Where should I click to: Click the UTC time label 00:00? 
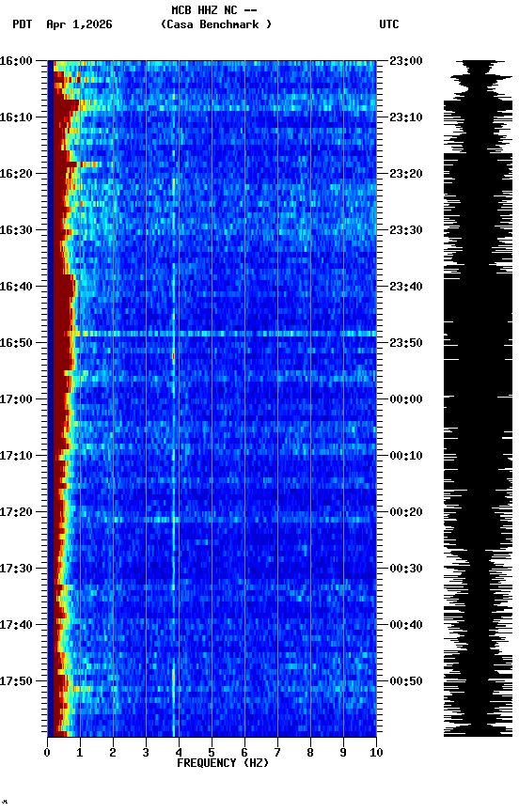point(406,399)
